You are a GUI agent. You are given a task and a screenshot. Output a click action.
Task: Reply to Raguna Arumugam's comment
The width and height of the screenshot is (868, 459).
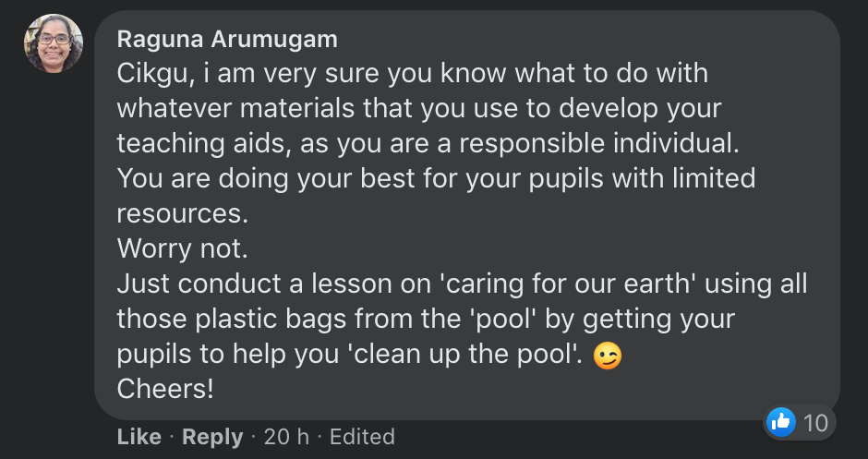tap(212, 437)
